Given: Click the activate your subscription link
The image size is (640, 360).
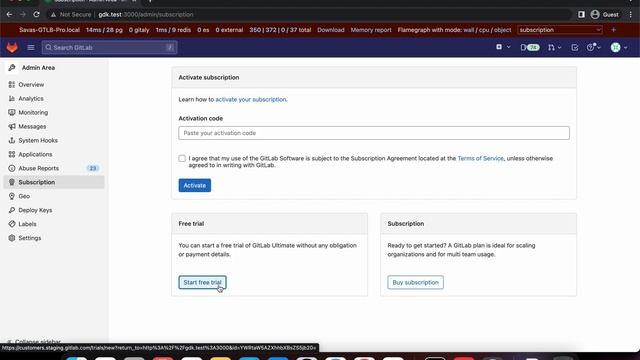Looking at the screenshot, I should tap(251, 99).
